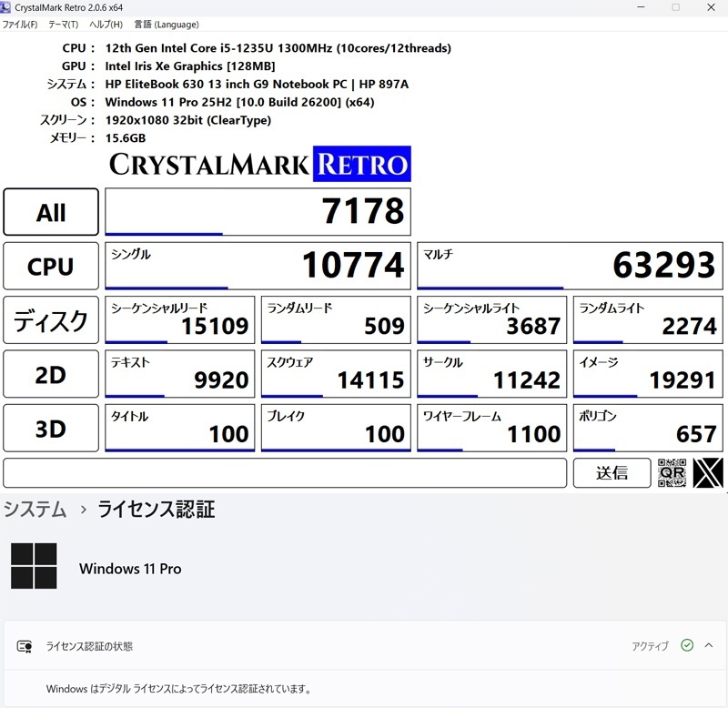Click the All total score 7178
728x728 pixels.
click(258, 212)
